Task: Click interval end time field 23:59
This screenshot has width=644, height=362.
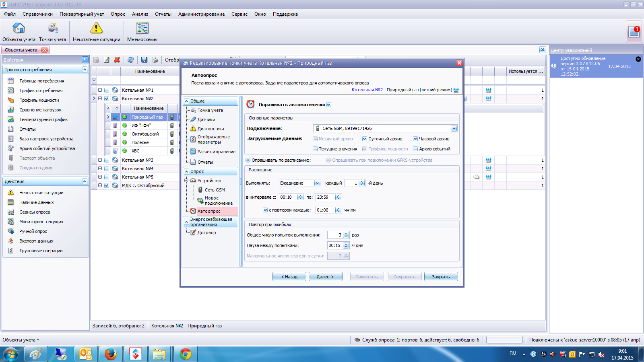Action: click(325, 197)
